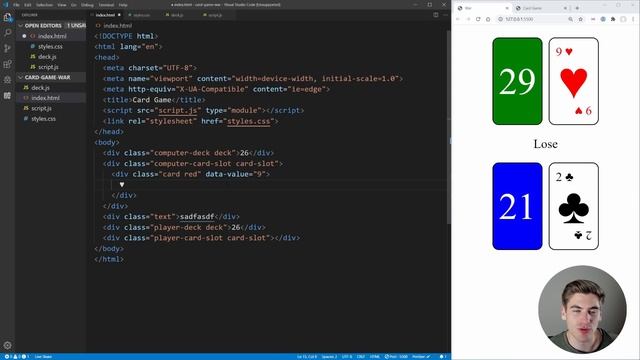Click the site info icon in address bar
The height and width of the screenshot is (360, 640).
pyautogui.click(x=500, y=19)
